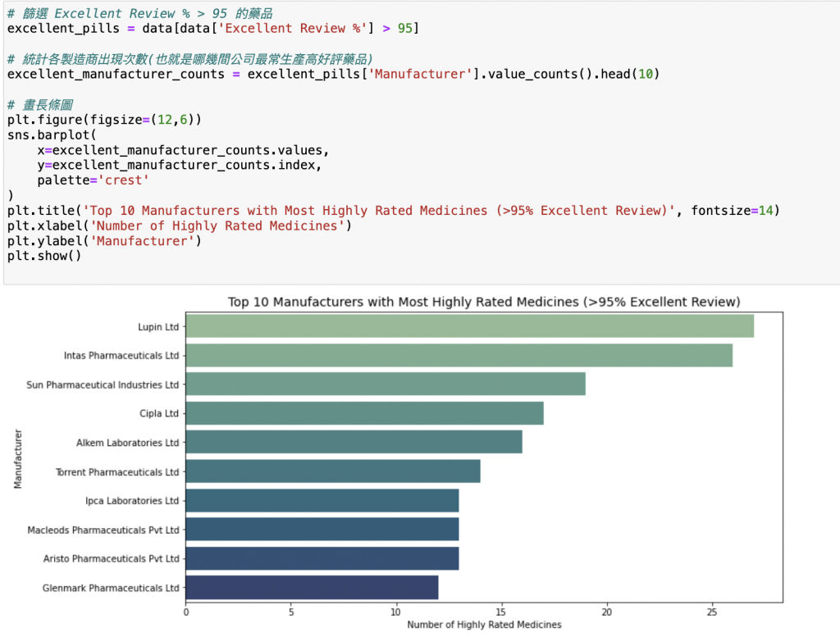Click the Sun Pharmaceutical Industries Ltd bar
Image resolution: width=840 pixels, height=642 pixels.
tap(386, 384)
